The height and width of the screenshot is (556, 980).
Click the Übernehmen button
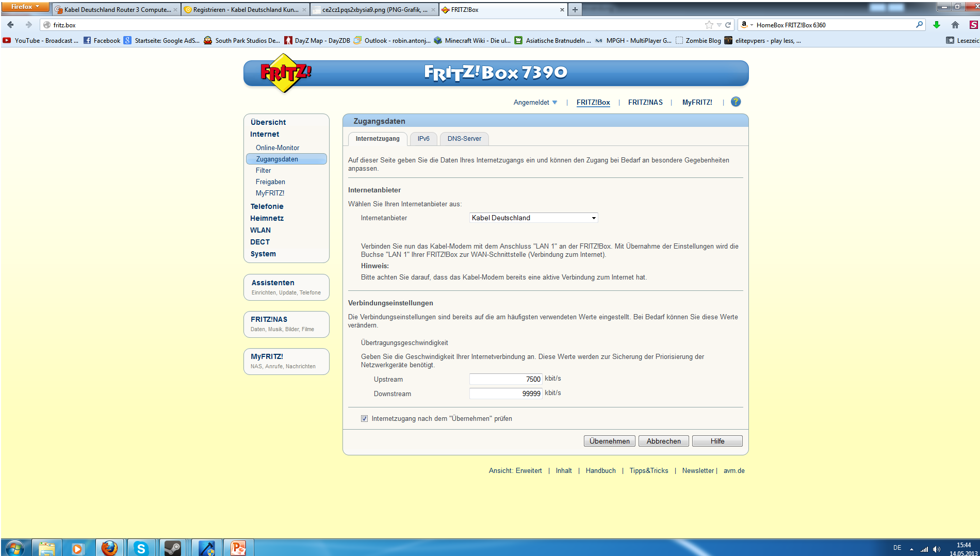pyautogui.click(x=609, y=441)
